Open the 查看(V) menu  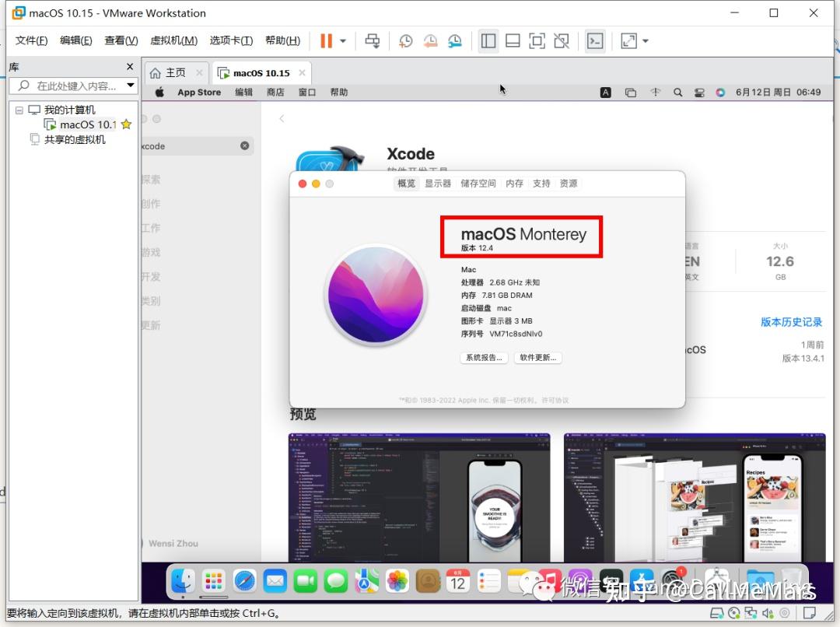pos(121,40)
